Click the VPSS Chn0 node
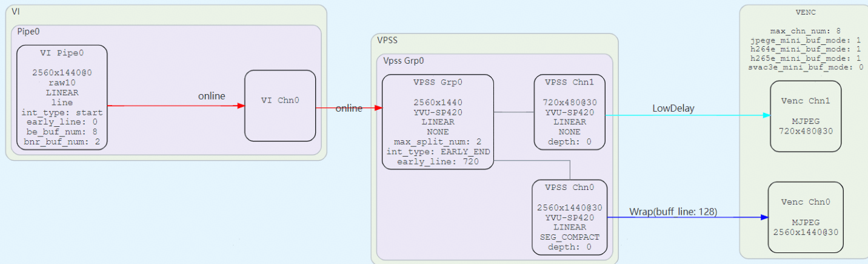Screen dimensions: 868x264 (569, 217)
